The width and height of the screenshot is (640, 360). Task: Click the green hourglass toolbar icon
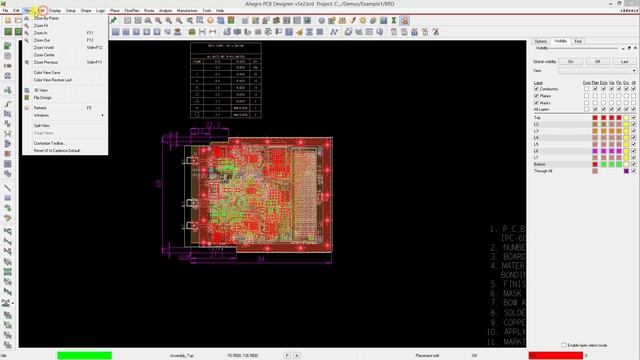[x=393, y=20]
